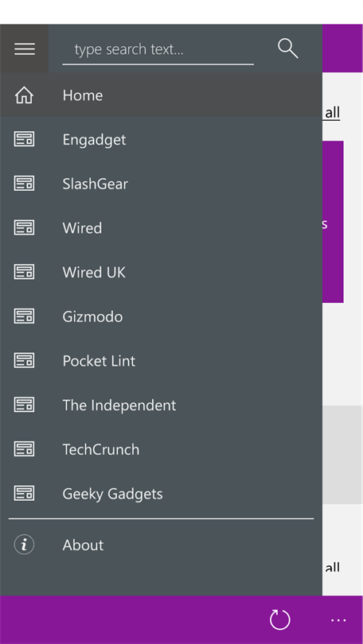Image resolution: width=363 pixels, height=644 pixels.
Task: Select The Independent menu item
Action: [x=161, y=405]
